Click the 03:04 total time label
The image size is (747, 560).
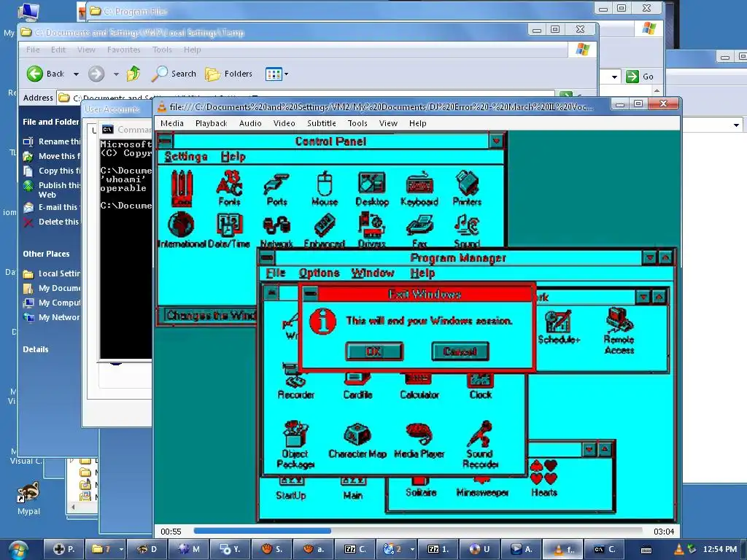point(664,532)
